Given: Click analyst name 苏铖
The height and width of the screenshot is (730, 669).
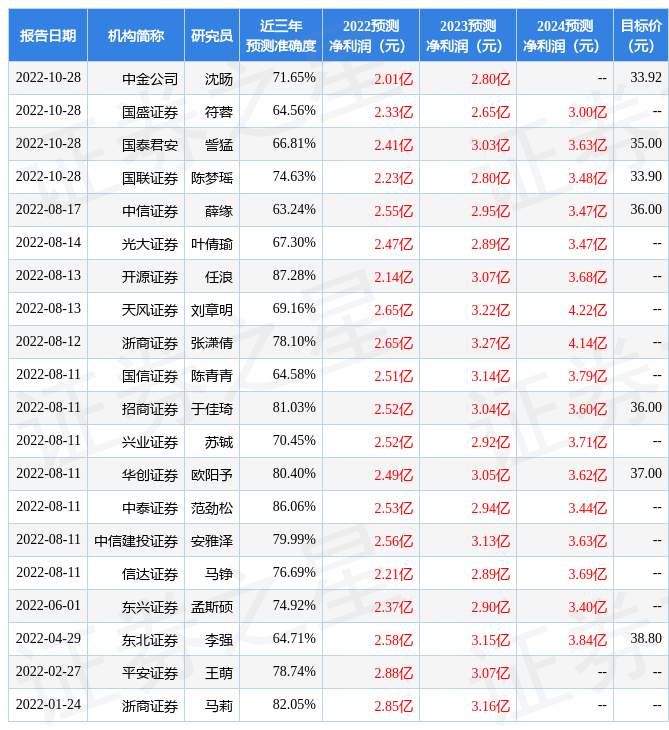Looking at the screenshot, I should (x=219, y=442).
